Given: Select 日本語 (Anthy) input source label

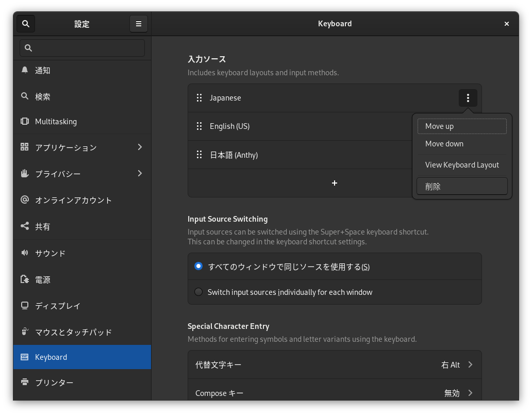Looking at the screenshot, I should [x=234, y=155].
